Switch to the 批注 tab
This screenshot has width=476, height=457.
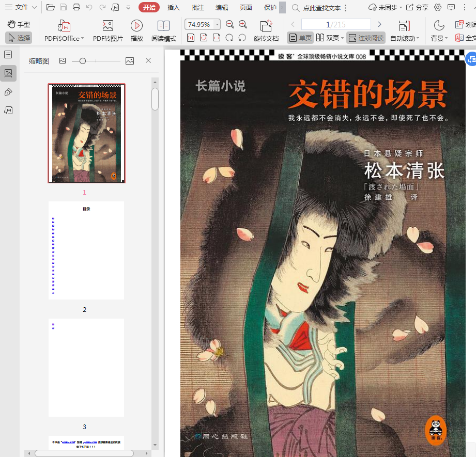coord(197,7)
